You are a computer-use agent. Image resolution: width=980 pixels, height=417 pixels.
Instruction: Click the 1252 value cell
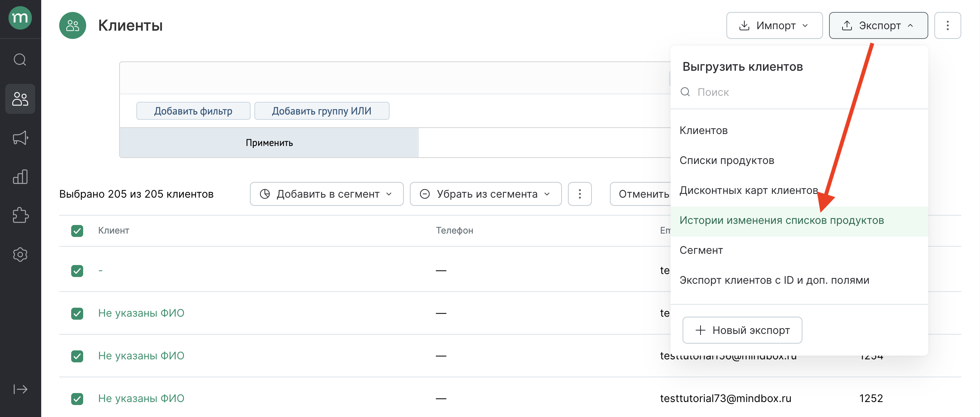pos(871,398)
